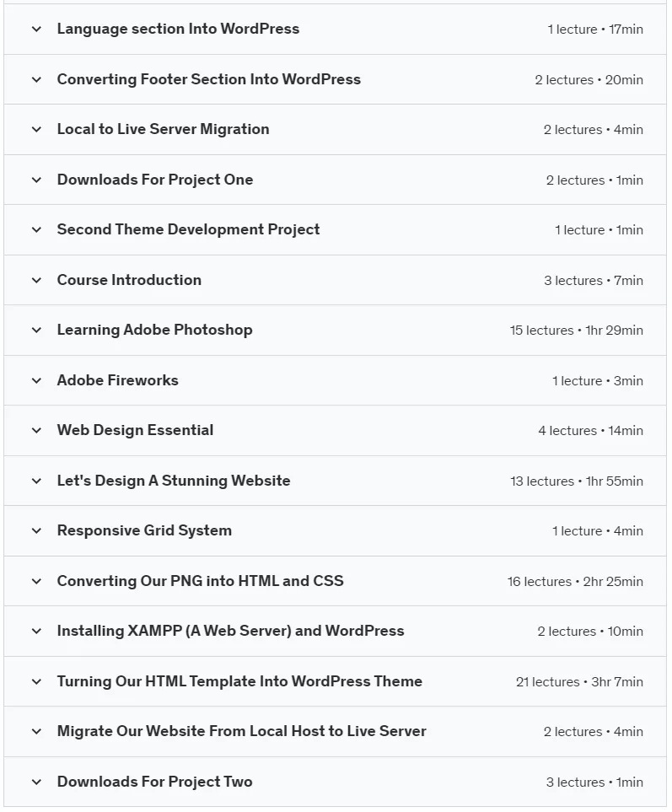Open Learning Adobe Photoshop section arrow
The width and height of the screenshot is (672, 812).
coord(36,330)
